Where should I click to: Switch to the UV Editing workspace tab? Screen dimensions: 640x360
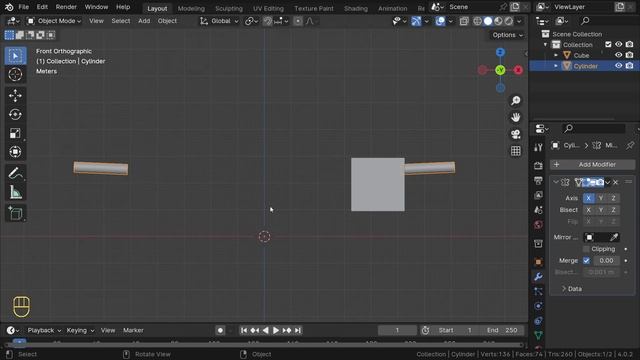pyautogui.click(x=268, y=8)
